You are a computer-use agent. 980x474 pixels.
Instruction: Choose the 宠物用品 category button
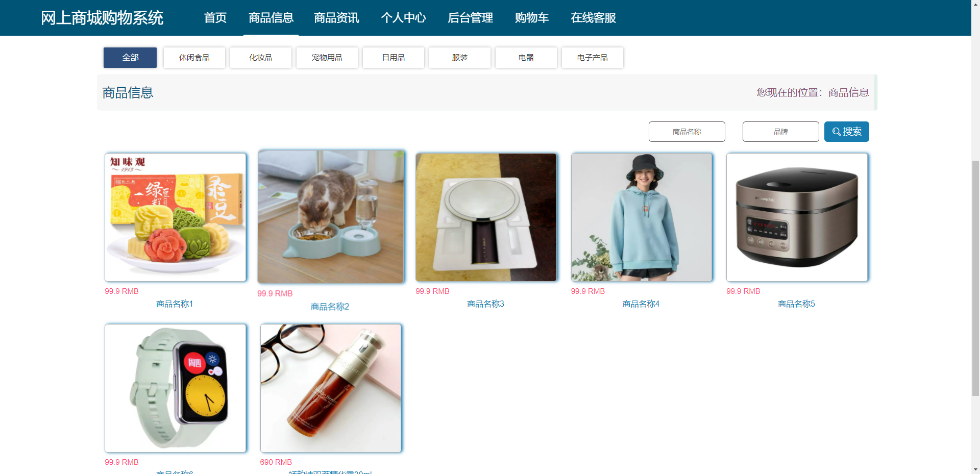coord(327,58)
